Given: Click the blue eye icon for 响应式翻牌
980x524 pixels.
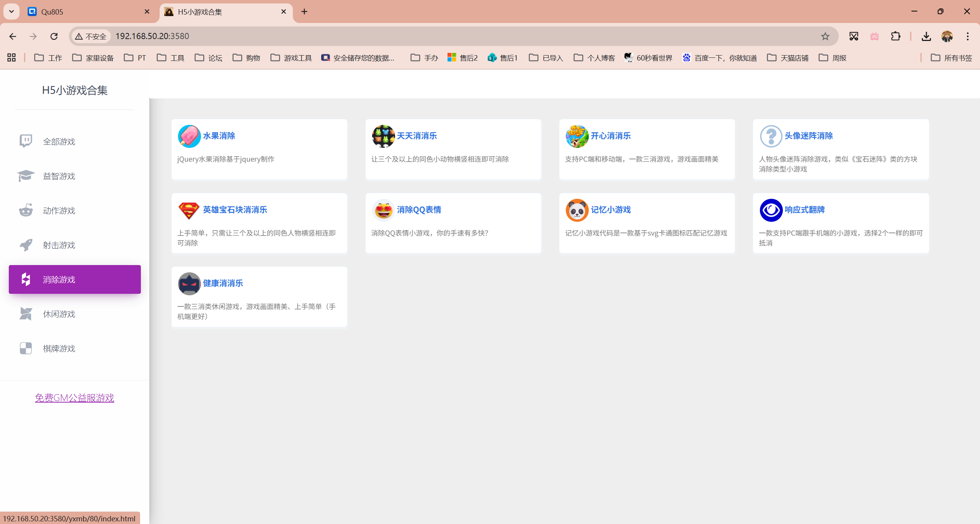Looking at the screenshot, I should coord(771,210).
